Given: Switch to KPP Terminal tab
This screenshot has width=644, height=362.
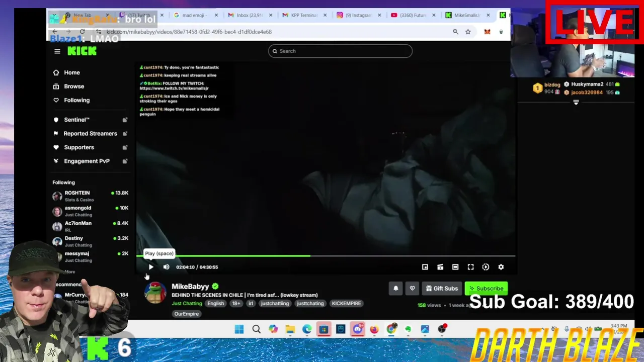Looking at the screenshot, I should click(304, 15).
